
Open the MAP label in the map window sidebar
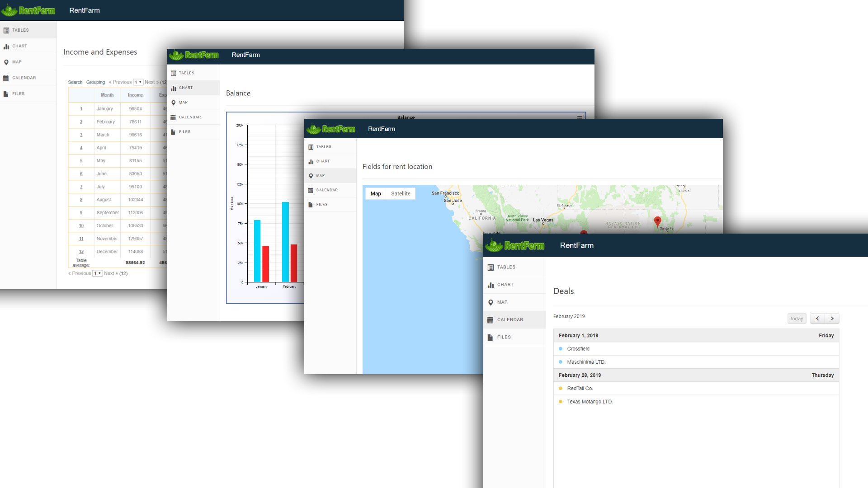321,176
